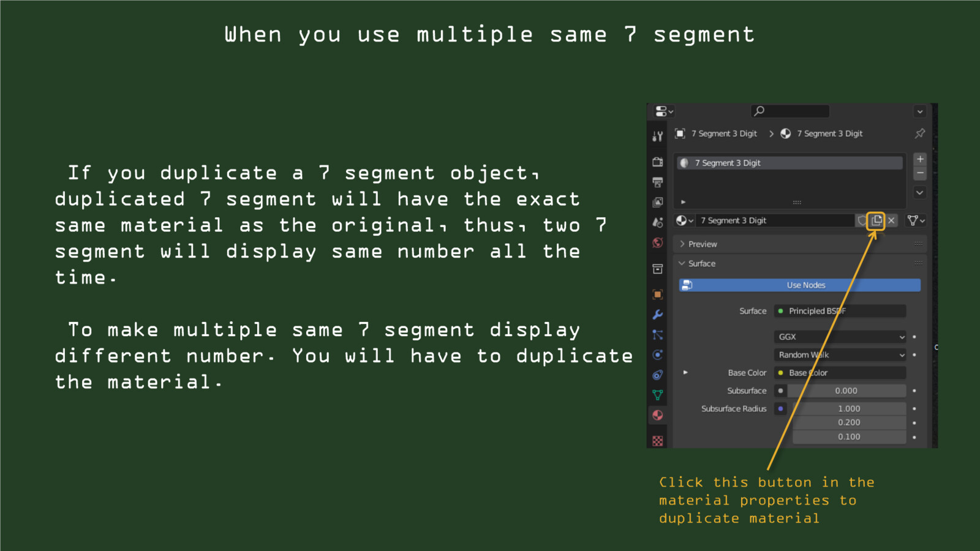
Task: Open the Object Data mesh properties tab
Action: point(657,395)
